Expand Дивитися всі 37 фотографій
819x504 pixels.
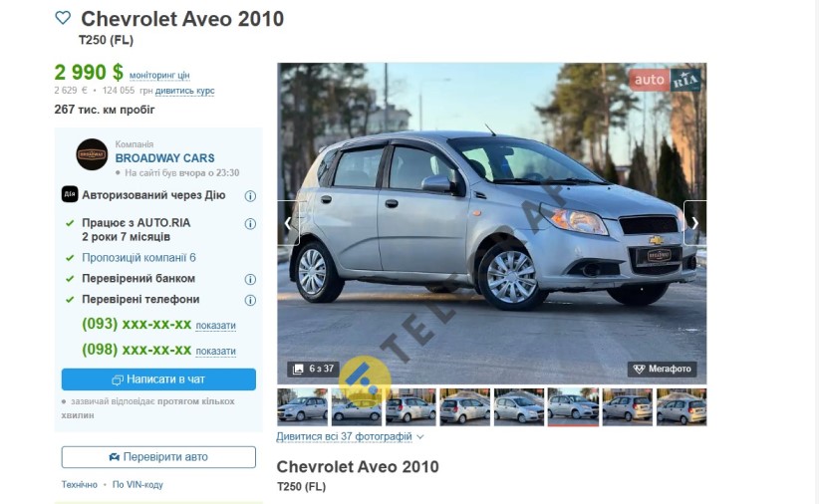pyautogui.click(x=350, y=436)
